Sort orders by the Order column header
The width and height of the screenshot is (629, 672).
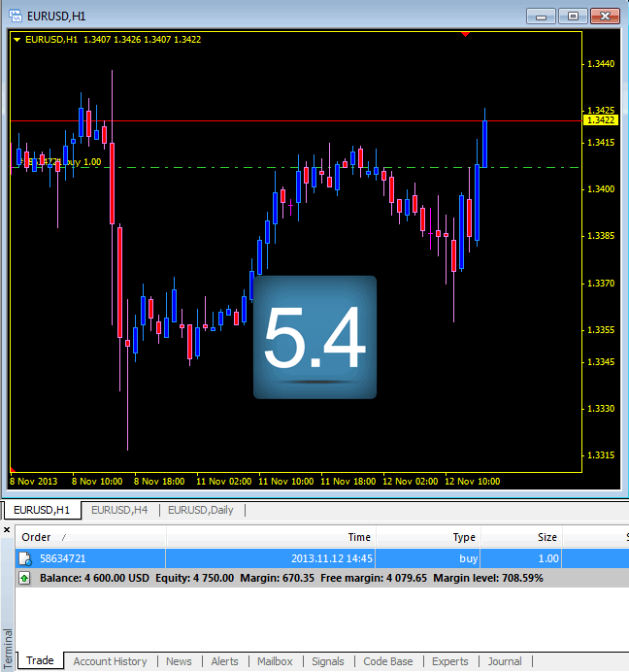[x=37, y=537]
